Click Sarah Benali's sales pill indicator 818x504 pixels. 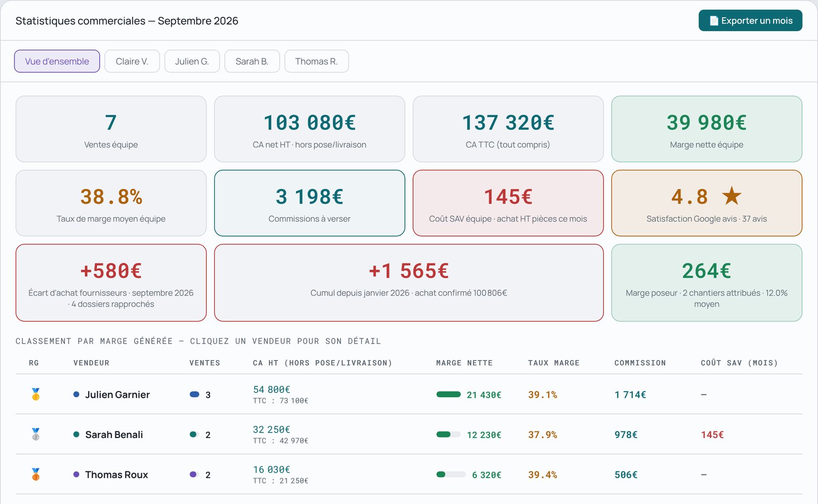click(194, 434)
